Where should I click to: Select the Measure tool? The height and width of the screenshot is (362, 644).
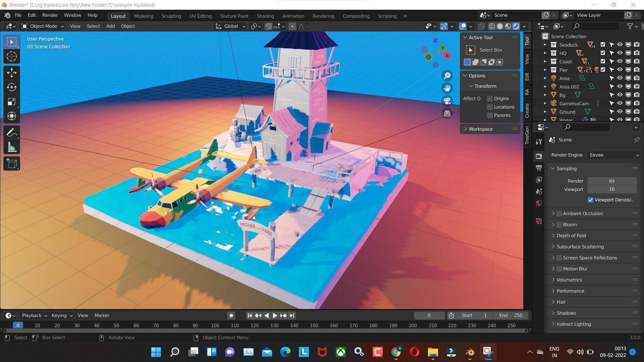[x=12, y=147]
